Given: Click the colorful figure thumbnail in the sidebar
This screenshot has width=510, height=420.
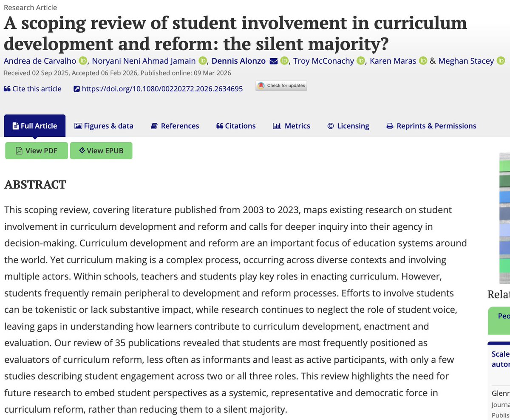Looking at the screenshot, I should pos(505,217).
